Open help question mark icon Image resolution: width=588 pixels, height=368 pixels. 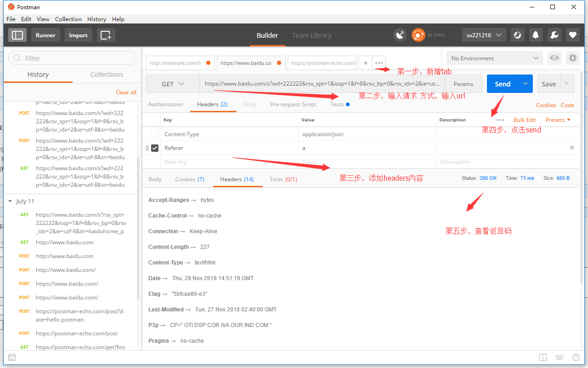click(x=576, y=357)
